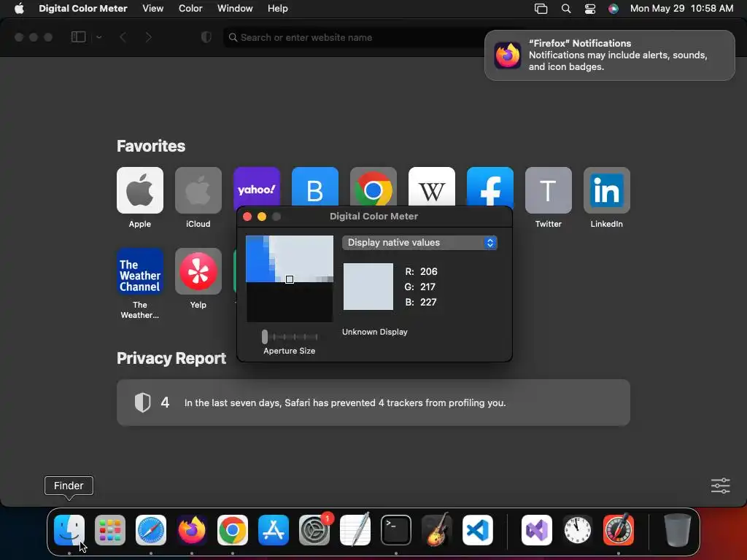The height and width of the screenshot is (560, 747).
Task: Click the Firefox Notifications banner
Action: point(610,55)
